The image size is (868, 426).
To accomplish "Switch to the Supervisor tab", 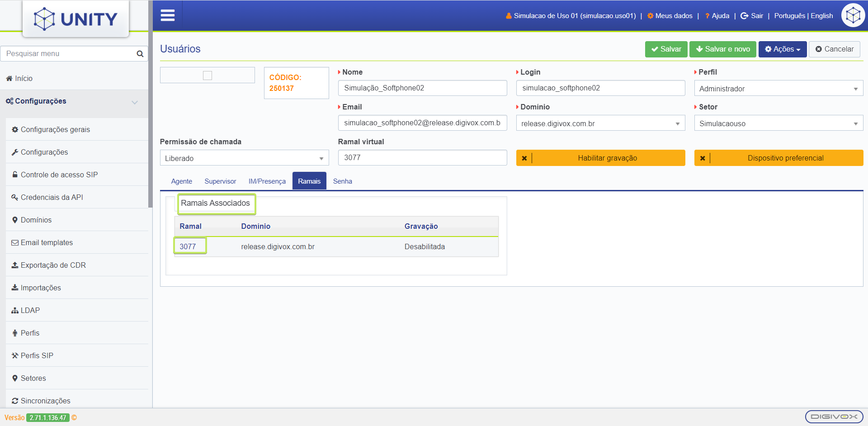I will click(x=220, y=181).
